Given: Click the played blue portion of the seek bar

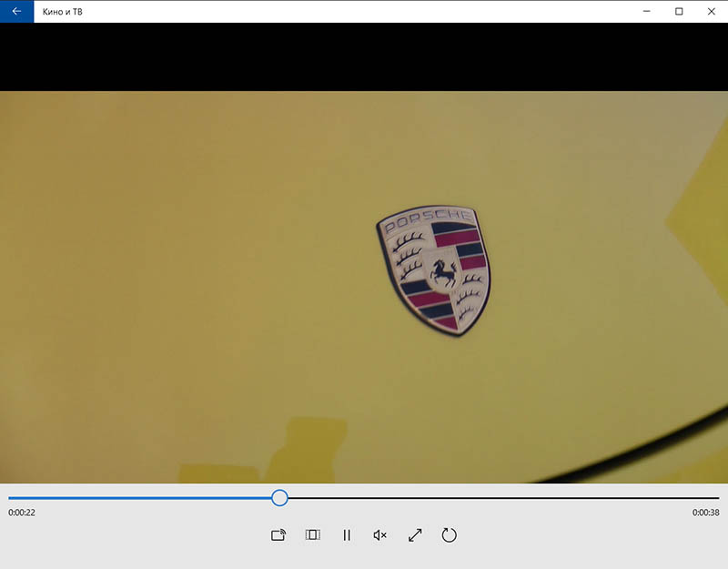Looking at the screenshot, I should (140, 498).
